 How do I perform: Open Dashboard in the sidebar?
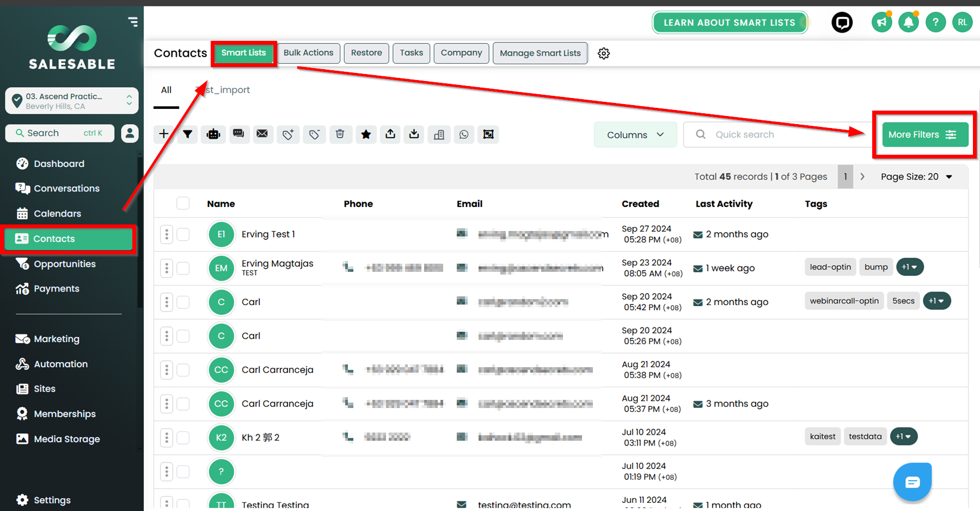pyautogui.click(x=59, y=163)
